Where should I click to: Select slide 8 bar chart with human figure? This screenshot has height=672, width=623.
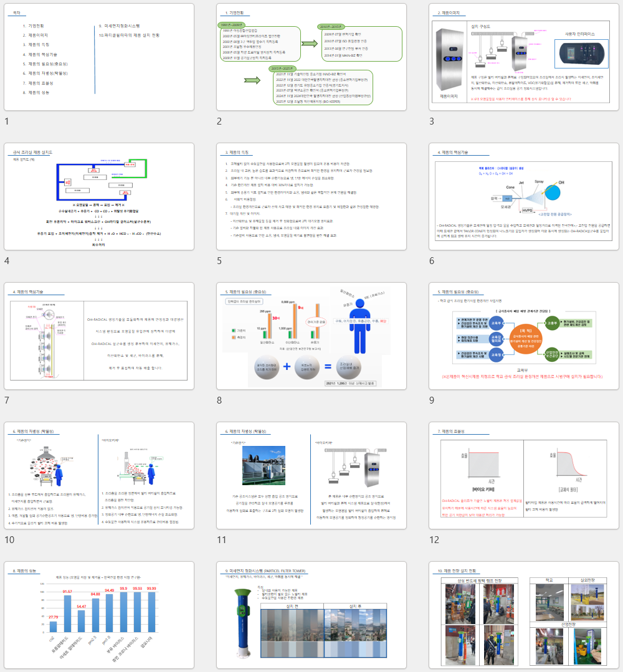tap(311, 336)
